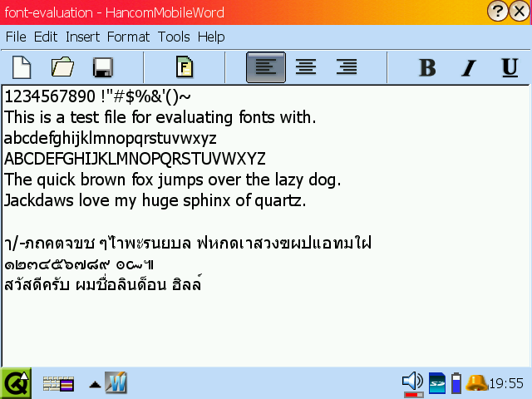Create a new document with the blank page icon
The width and height of the screenshot is (532, 399).
pyautogui.click(x=22, y=67)
